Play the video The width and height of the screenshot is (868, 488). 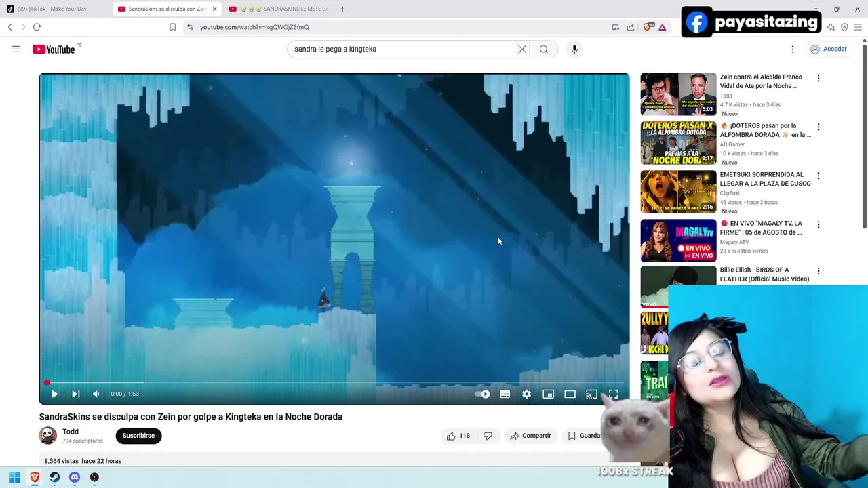54,394
